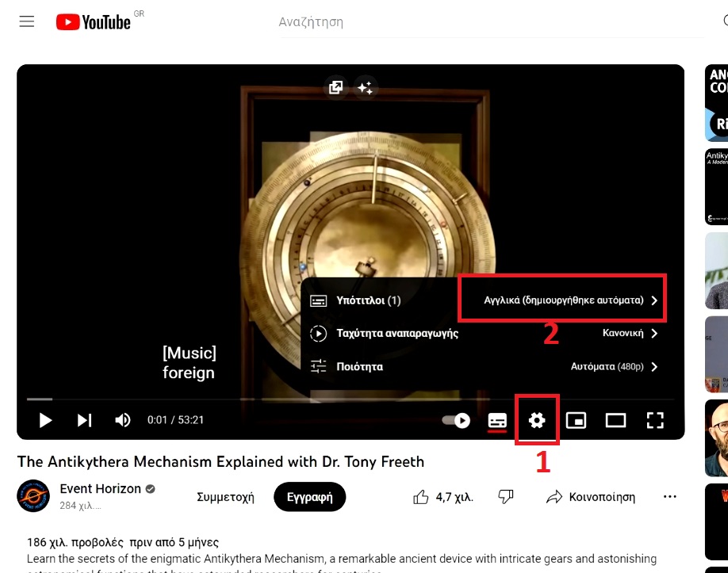Viewport: 728px width, 573px height.
Task: Play the video
Action: pos(45,420)
